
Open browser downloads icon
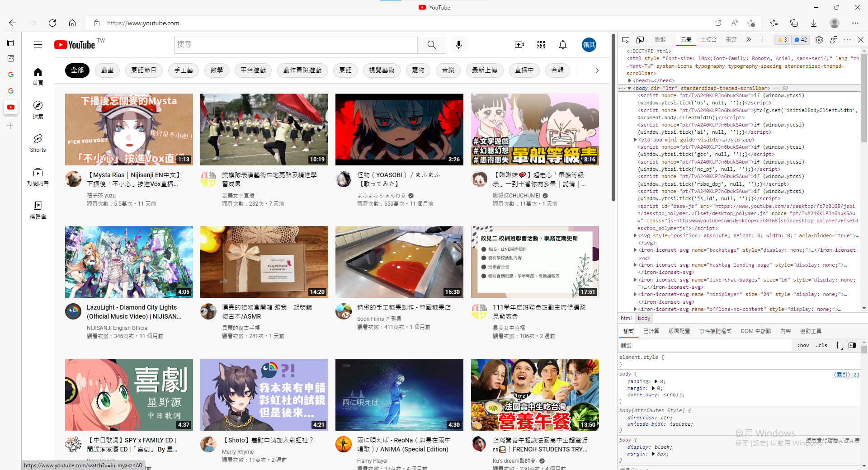pos(814,23)
